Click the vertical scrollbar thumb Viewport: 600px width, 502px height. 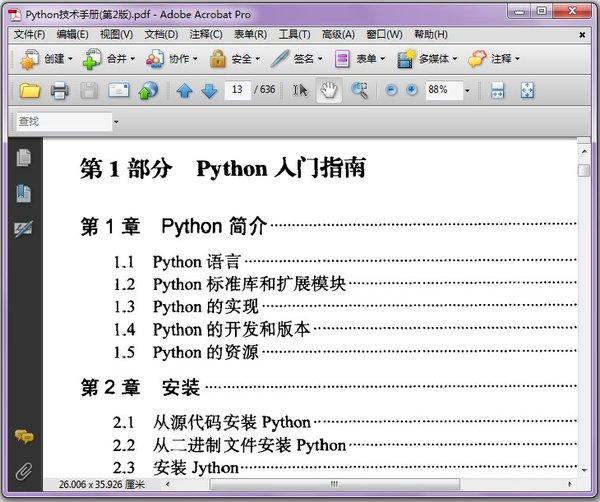pos(584,170)
